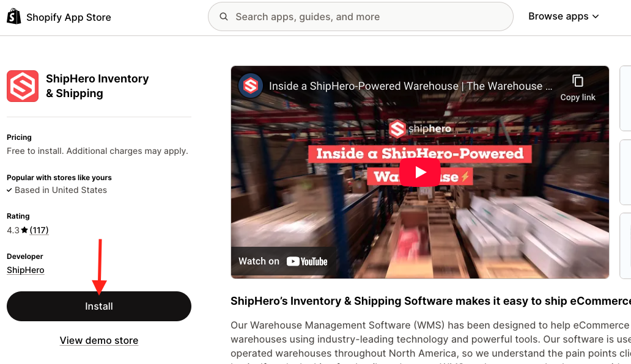Click the ShipHero Inventory & Shipping heading
Image resolution: width=631 pixels, height=364 pixels.
click(x=97, y=86)
